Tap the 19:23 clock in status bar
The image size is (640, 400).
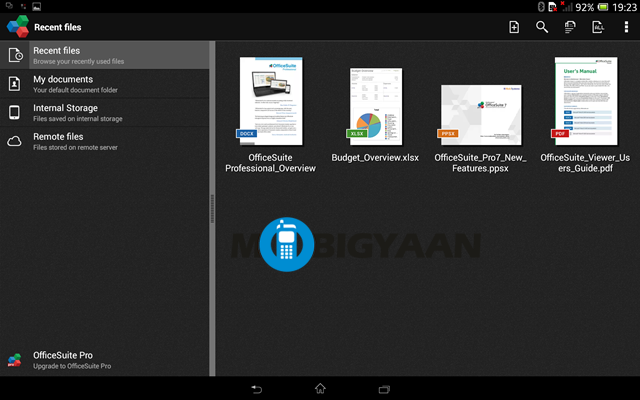pos(624,7)
